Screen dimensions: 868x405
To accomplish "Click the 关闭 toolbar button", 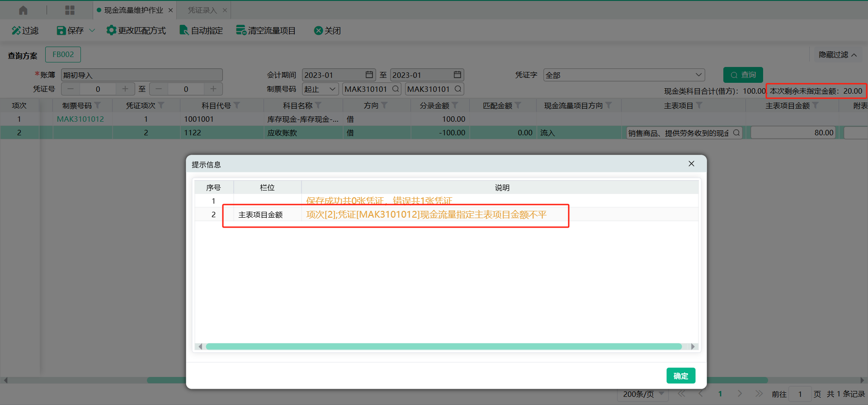I will point(327,30).
